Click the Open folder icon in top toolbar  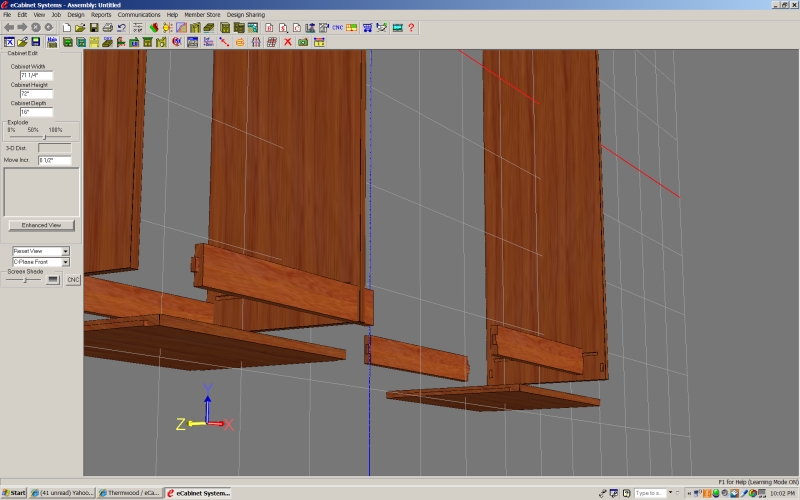pos(80,28)
